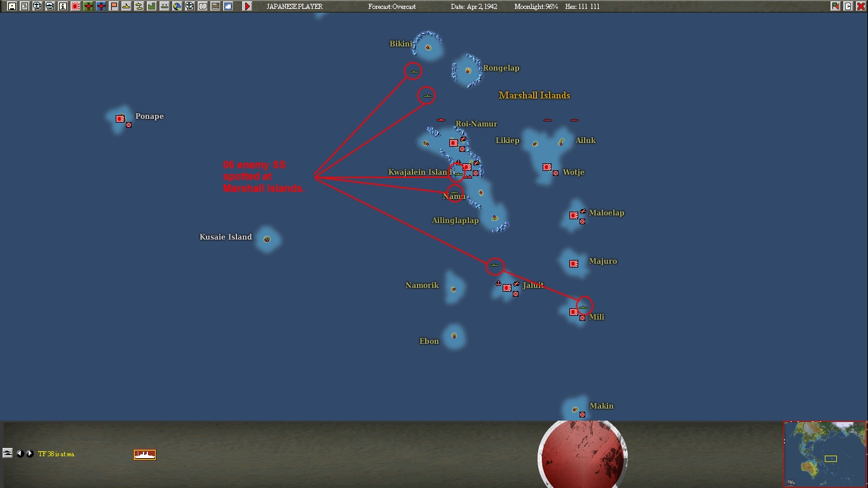Select the red ship icon north of Ailuk
Image resolution: width=868 pixels, height=488 pixels.
574,119
